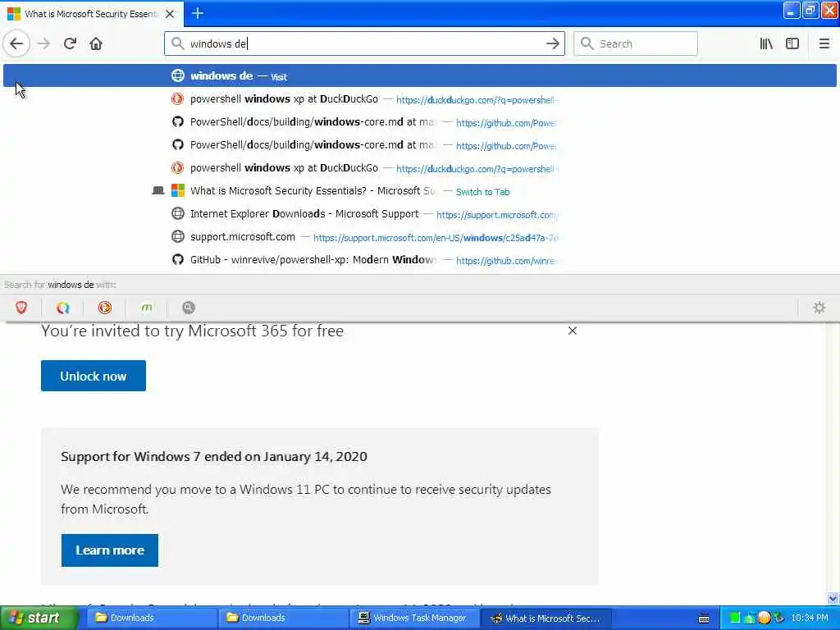The image size is (840, 630).
Task: Open the 'GitHub - winrevive/powershell-xp' suggestion
Action: coord(420,260)
